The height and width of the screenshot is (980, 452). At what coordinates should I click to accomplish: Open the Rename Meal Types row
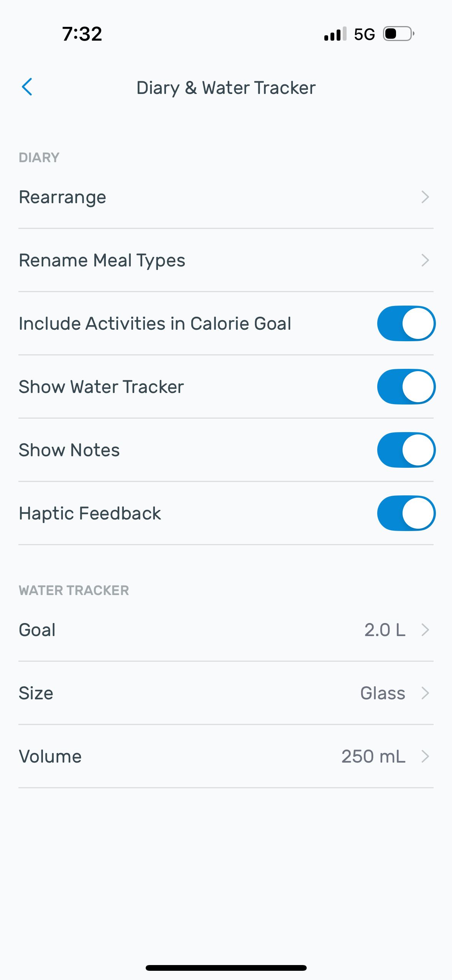point(102,260)
